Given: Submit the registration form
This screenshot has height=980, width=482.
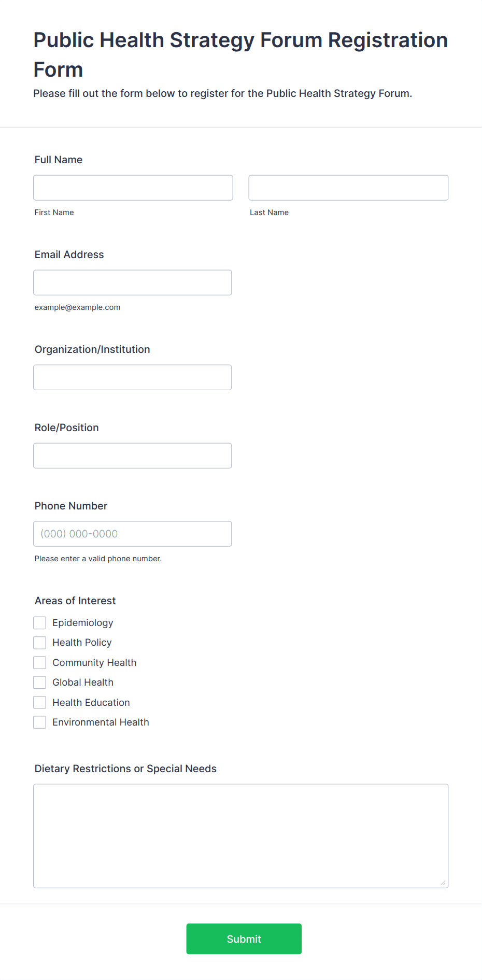Looking at the screenshot, I should [x=244, y=939].
